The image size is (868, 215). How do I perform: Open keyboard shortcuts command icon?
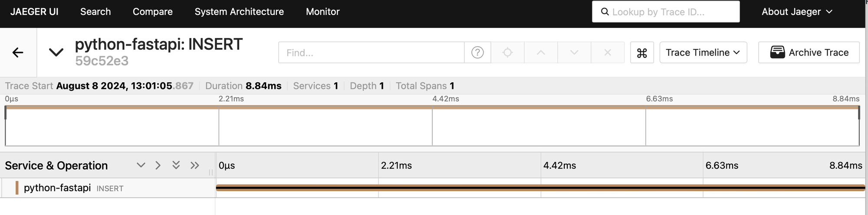[642, 52]
